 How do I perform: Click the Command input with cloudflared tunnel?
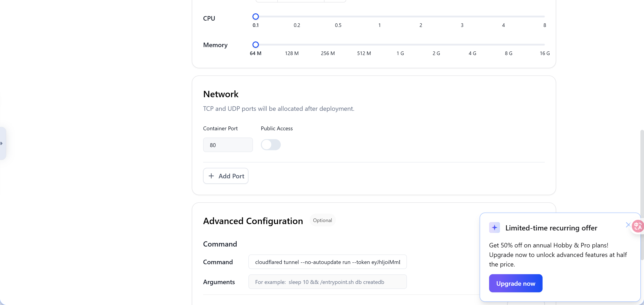(x=327, y=262)
